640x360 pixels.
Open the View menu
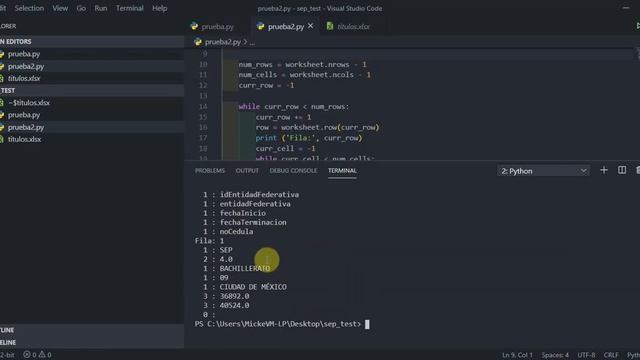60,8
